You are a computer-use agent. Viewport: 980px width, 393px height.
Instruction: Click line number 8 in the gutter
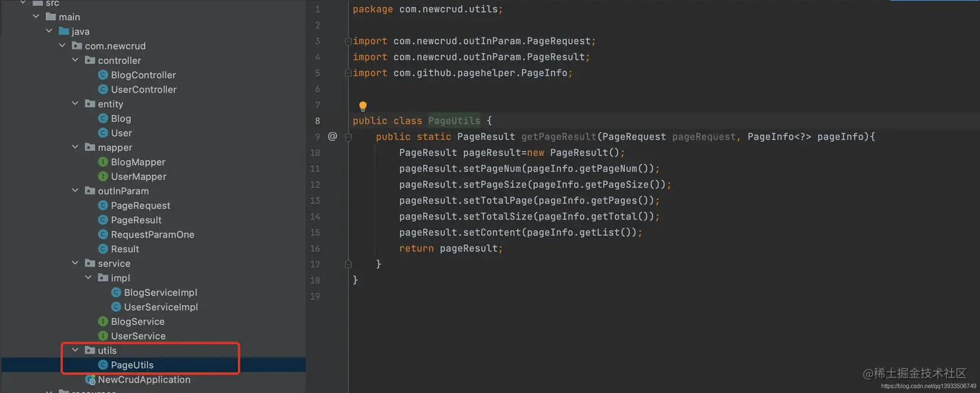(318, 120)
